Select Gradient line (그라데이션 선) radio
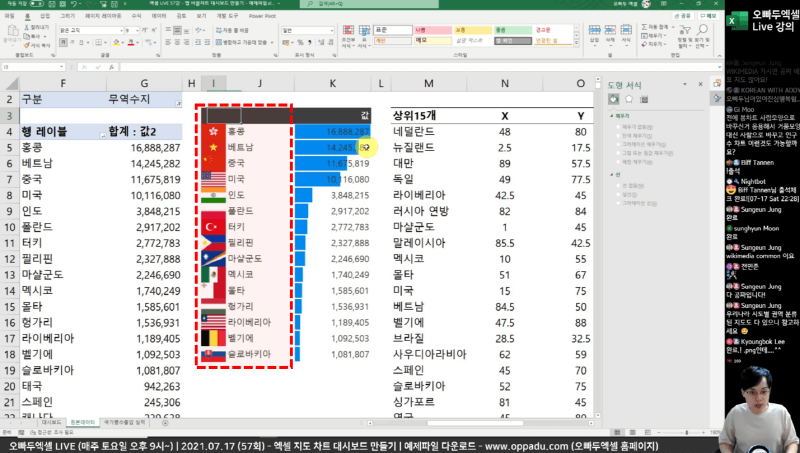800x453 pixels. click(618, 203)
